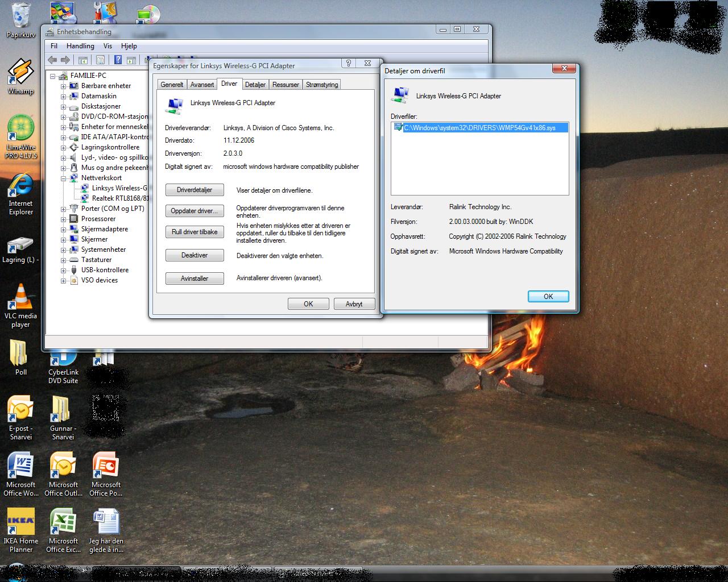Select the Winamp desktop shortcut
Screen dimensions: 728x582
coord(21,77)
